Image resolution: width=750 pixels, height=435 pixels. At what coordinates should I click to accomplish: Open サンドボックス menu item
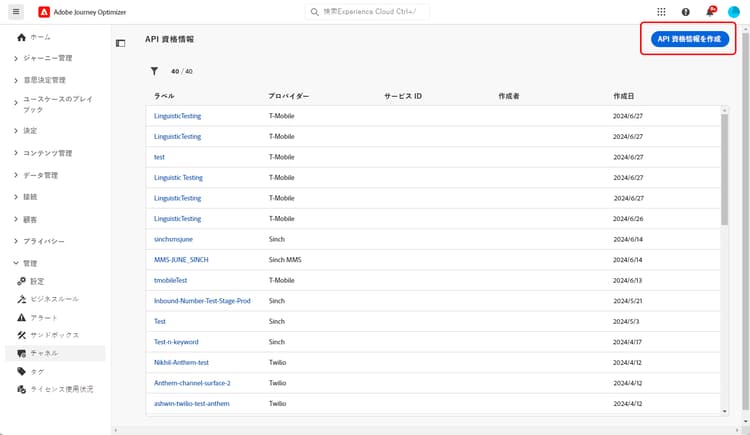click(x=55, y=335)
